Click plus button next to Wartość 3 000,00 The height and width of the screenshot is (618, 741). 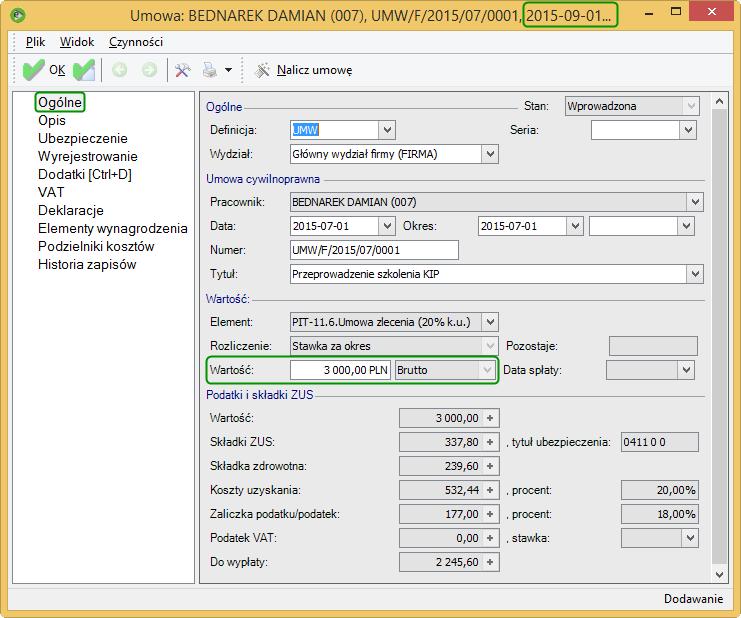pos(490,418)
